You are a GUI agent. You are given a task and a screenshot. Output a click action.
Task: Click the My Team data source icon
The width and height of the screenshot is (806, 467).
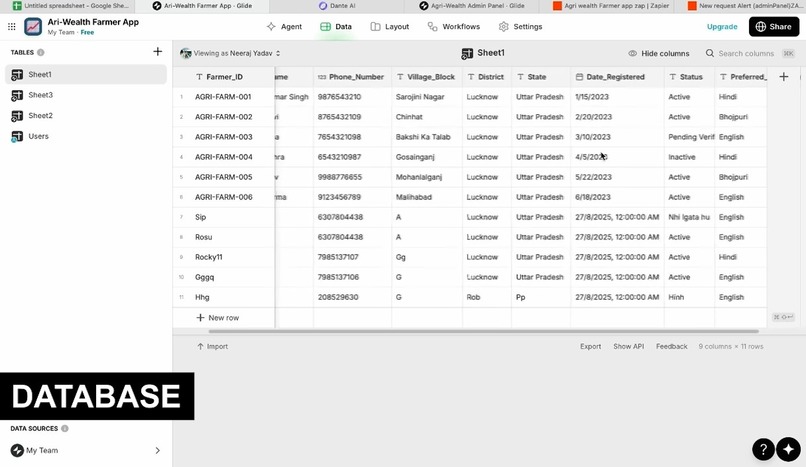point(17,451)
